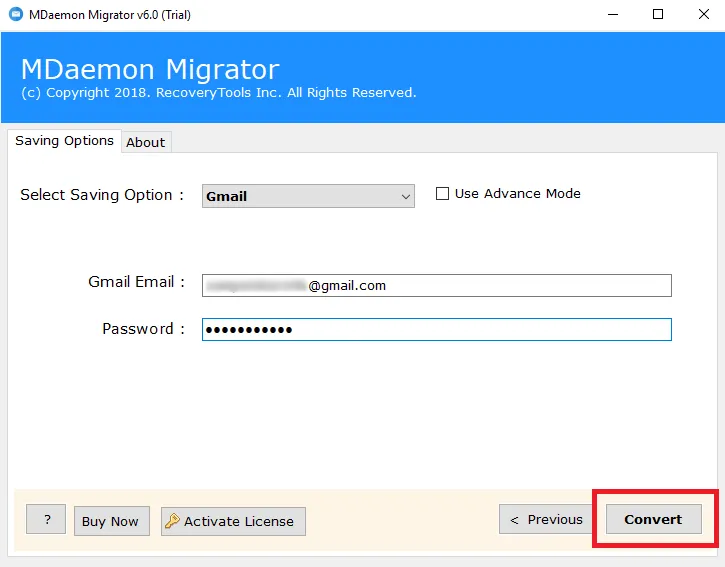
Task: Click the Convert button
Action: 653,519
